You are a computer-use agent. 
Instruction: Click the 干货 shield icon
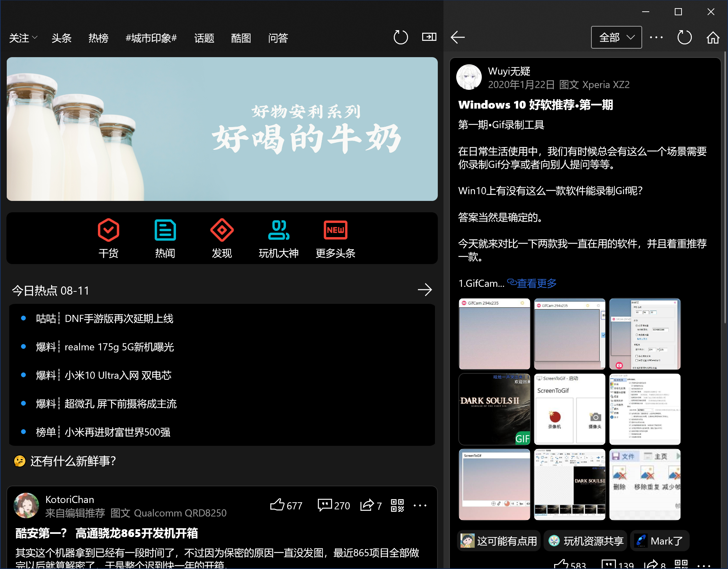point(108,230)
